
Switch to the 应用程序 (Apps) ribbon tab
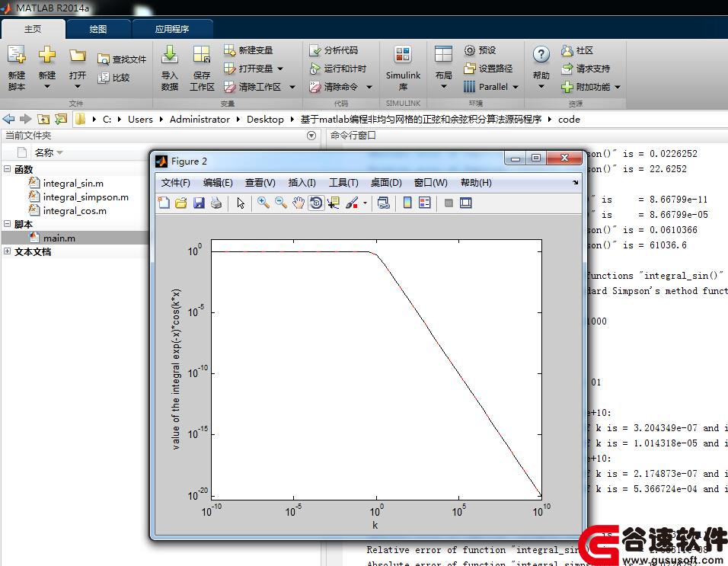pos(172,29)
